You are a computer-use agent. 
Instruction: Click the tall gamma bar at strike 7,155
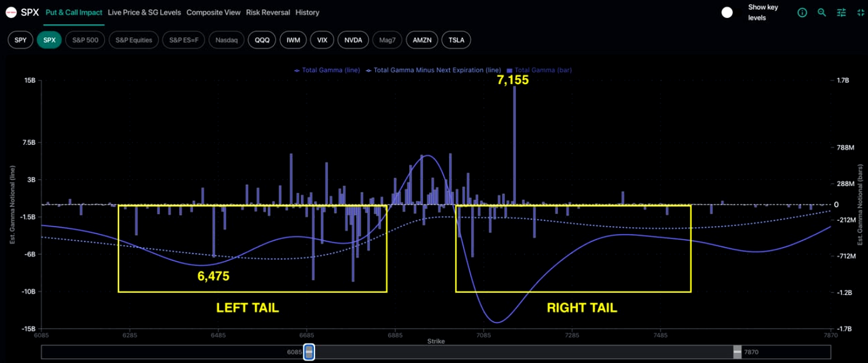coord(514,147)
